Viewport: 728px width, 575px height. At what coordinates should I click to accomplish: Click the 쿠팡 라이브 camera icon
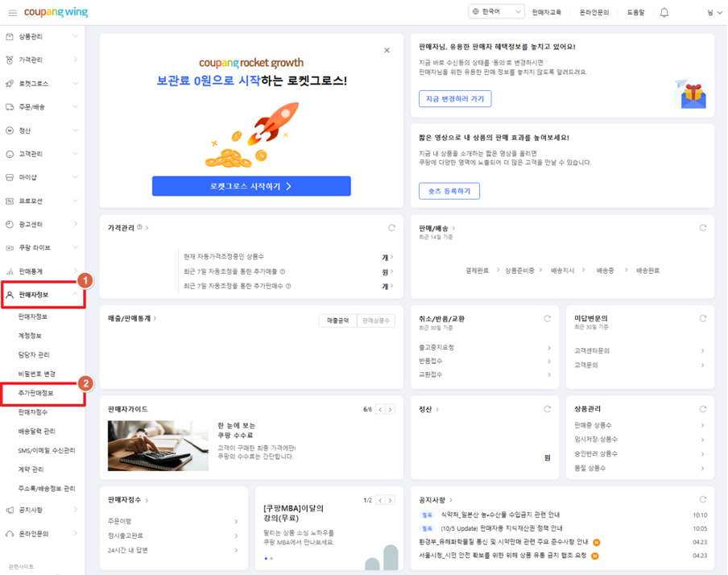tap(10, 248)
